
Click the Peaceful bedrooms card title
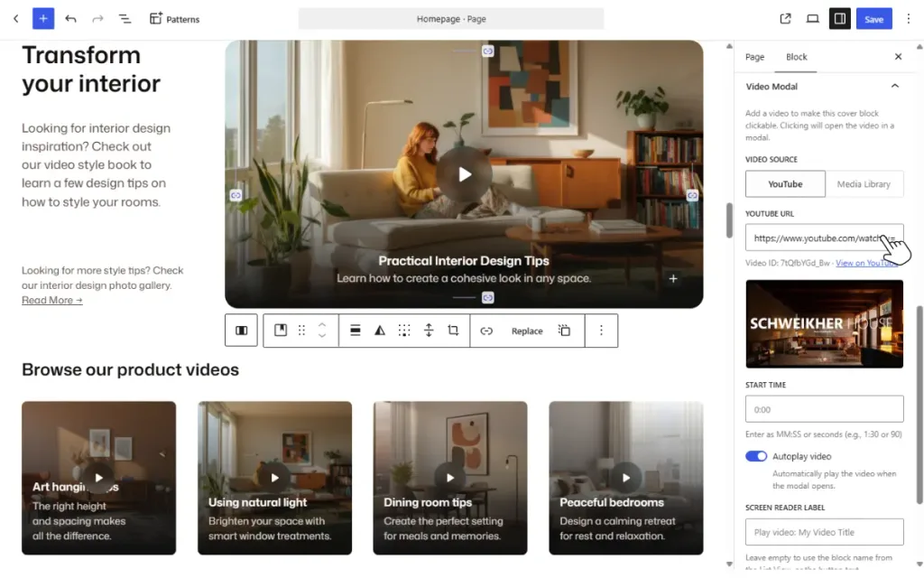tap(612, 502)
